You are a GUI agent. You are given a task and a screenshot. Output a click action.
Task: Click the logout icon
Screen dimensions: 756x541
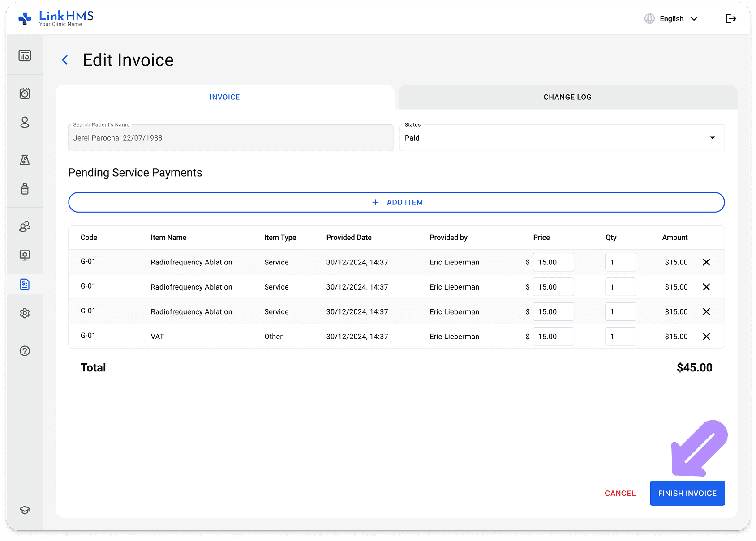[x=731, y=18]
